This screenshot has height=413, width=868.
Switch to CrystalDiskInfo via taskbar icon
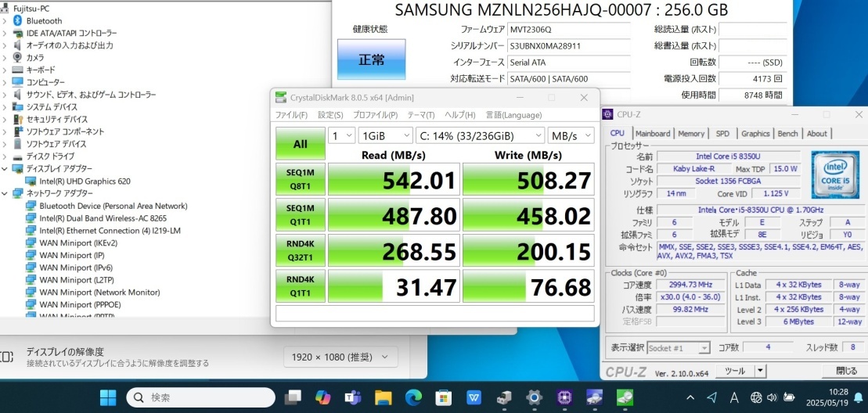[595, 397]
